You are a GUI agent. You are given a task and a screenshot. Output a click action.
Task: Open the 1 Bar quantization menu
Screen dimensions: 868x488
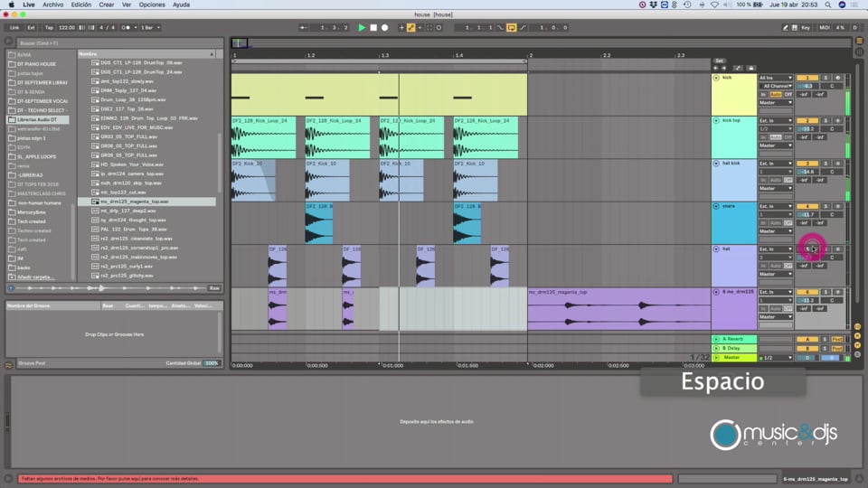150,27
